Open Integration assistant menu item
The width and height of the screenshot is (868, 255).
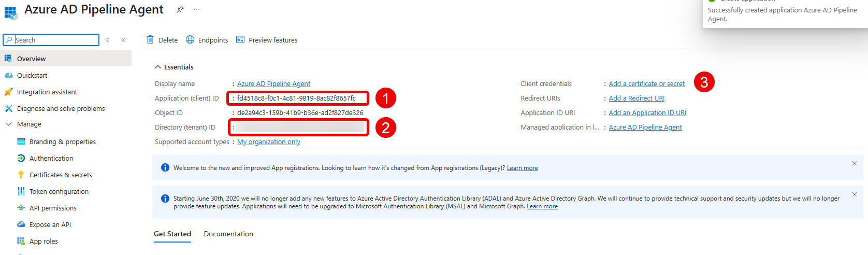pyautogui.click(x=47, y=92)
